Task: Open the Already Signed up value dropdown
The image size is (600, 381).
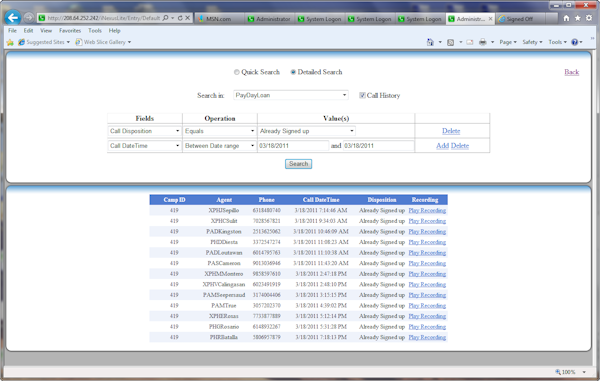Action: tap(307, 131)
